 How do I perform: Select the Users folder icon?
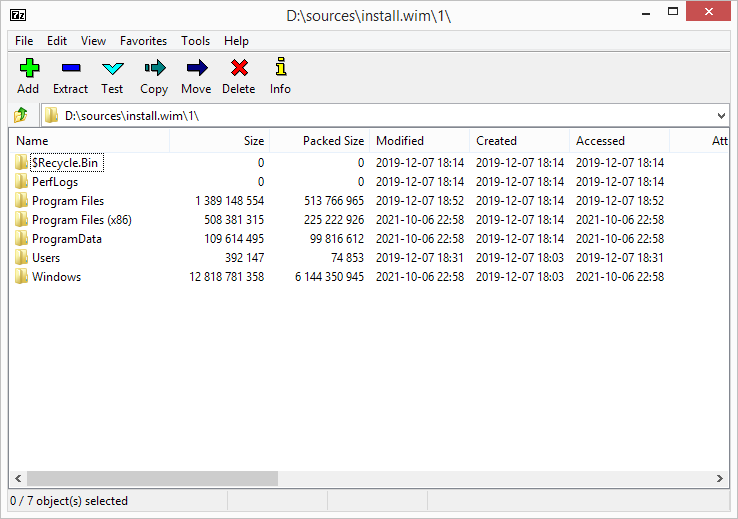21,257
